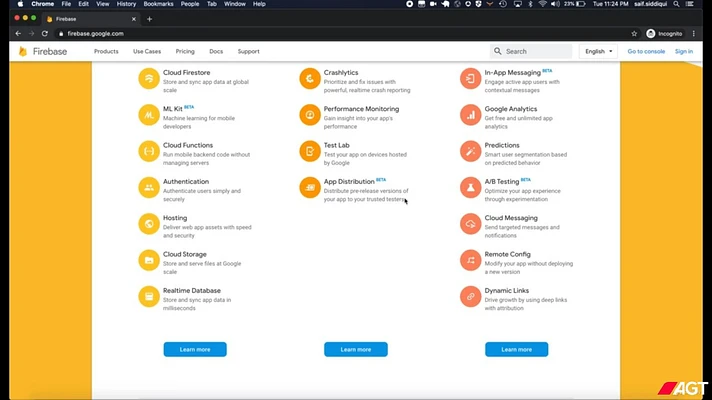Reload the page with the refresh icon
The width and height of the screenshot is (712, 400).
coord(44,34)
